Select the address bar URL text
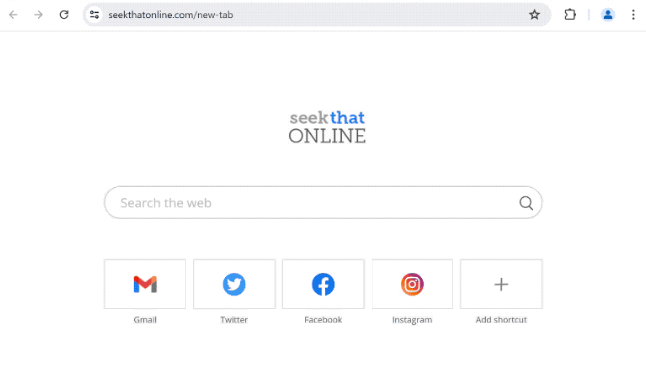The image size is (646, 374). point(171,15)
